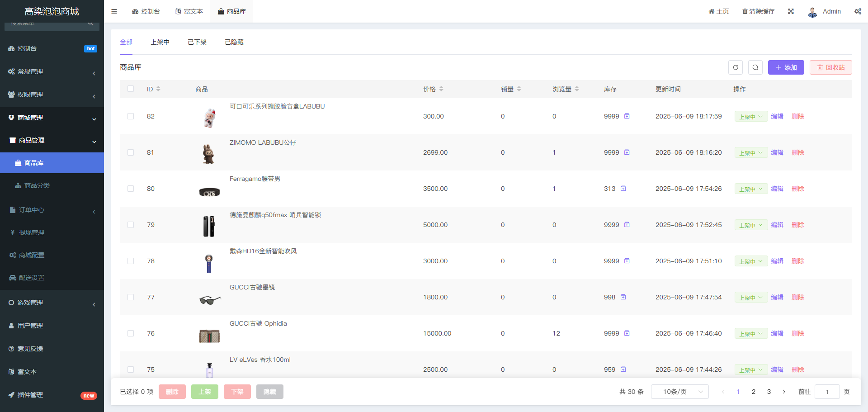Check the row checkbox for ID 82

click(131, 116)
